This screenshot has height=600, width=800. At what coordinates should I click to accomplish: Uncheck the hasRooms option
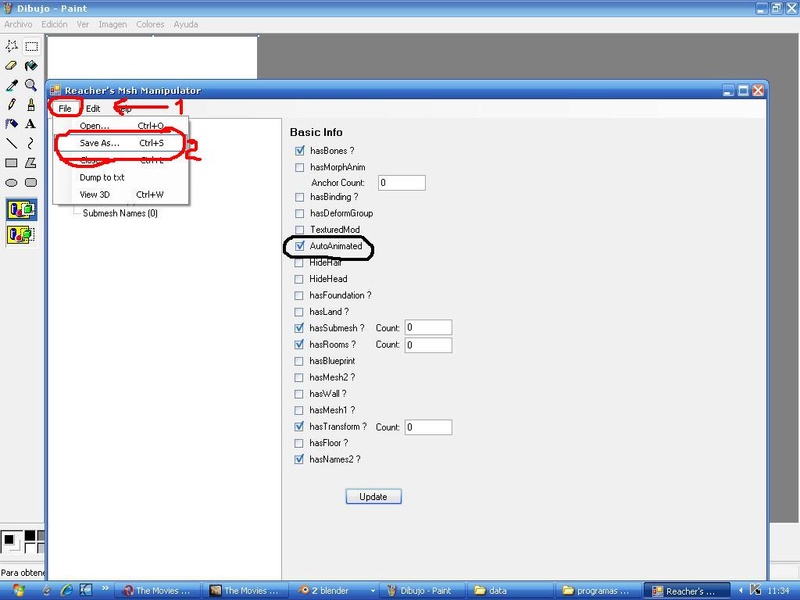point(299,344)
